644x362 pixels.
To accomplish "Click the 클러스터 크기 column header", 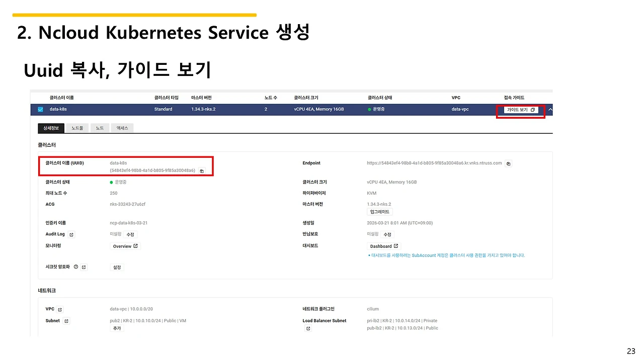I will click(x=306, y=98).
